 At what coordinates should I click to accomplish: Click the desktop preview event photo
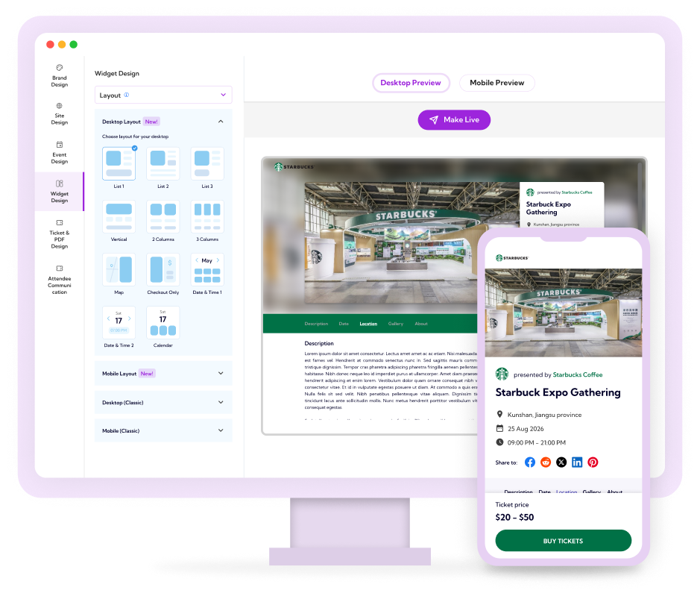click(x=412, y=242)
